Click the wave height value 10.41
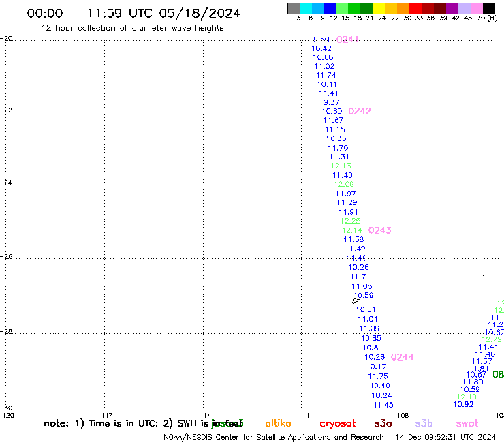Screen dimensions: 504x443 point(327,85)
